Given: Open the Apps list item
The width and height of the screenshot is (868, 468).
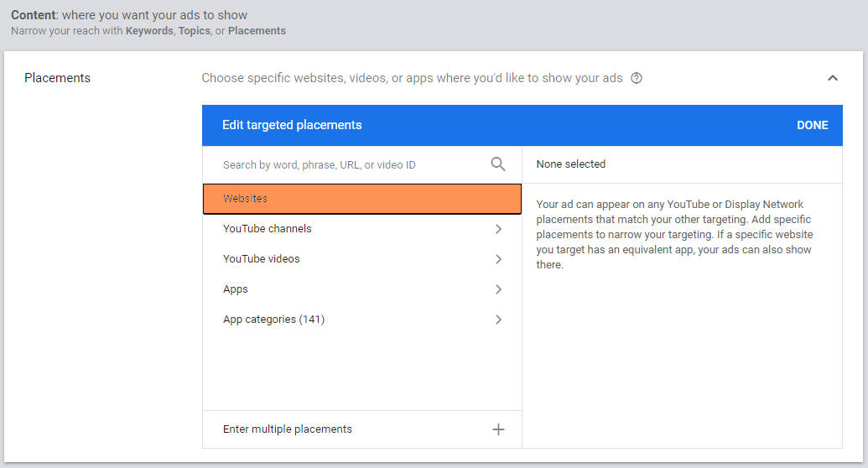Looking at the screenshot, I should 362,289.
